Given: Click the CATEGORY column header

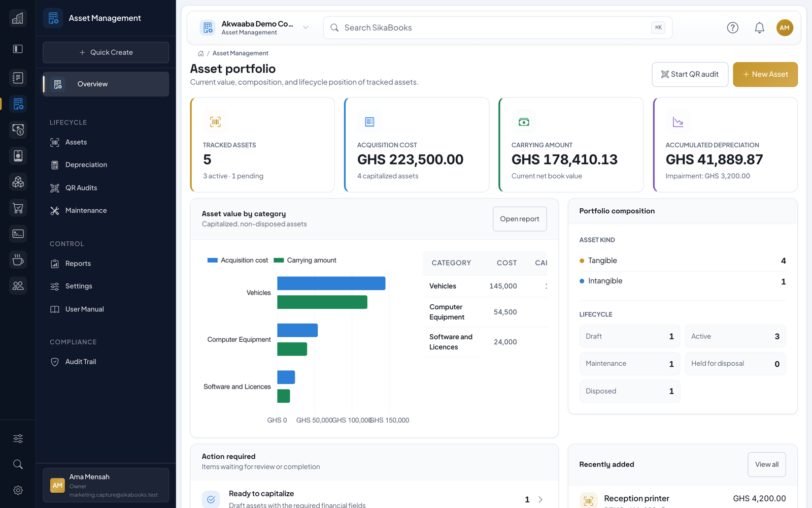Looking at the screenshot, I should (451, 263).
